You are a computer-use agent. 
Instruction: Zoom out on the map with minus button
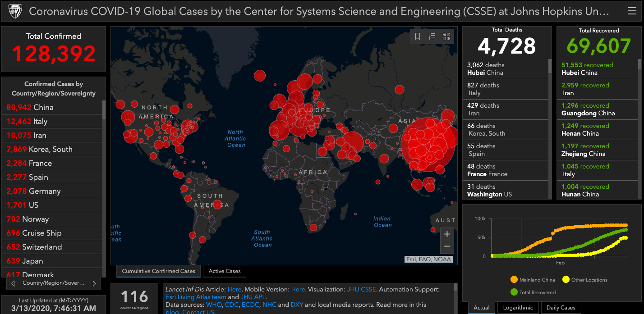pos(447,246)
